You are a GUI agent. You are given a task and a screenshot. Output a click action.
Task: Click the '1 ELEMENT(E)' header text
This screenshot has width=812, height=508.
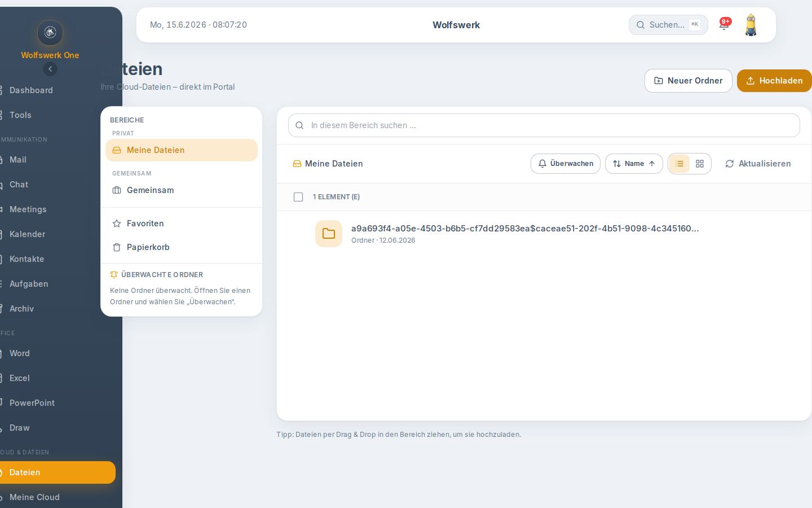point(336,197)
